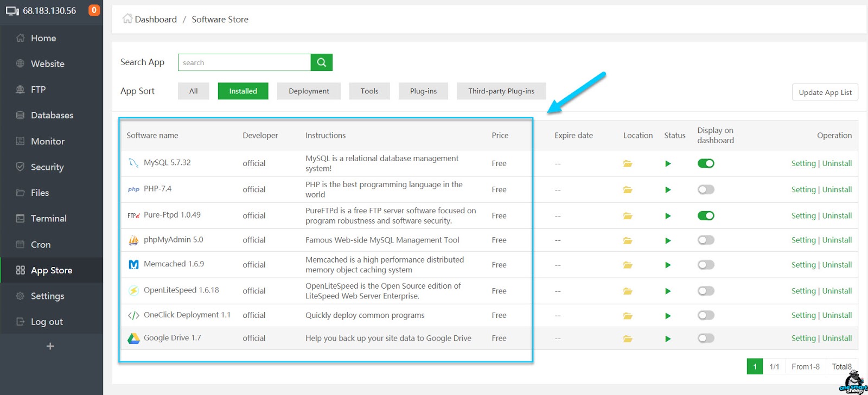The width and height of the screenshot is (868, 395).
Task: Open the FTP sidebar section
Action: tap(38, 90)
